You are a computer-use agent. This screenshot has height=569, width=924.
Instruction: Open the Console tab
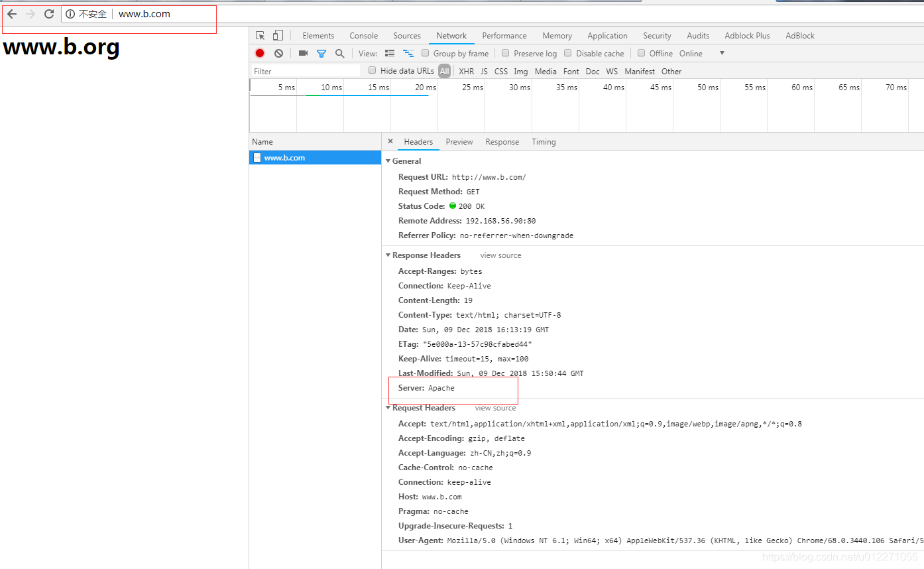click(364, 36)
